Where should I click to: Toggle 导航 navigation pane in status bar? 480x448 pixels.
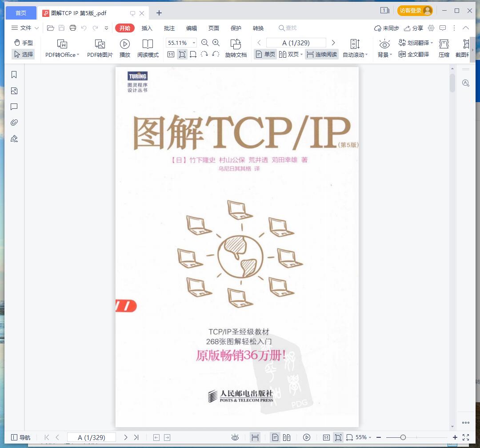click(x=21, y=437)
